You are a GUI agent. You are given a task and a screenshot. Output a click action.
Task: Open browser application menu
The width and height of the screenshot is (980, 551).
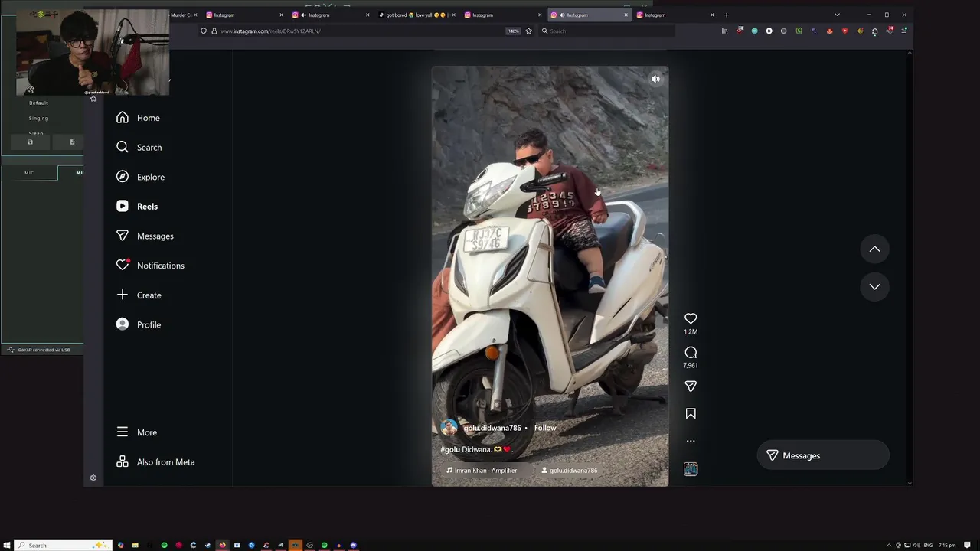coord(904,31)
